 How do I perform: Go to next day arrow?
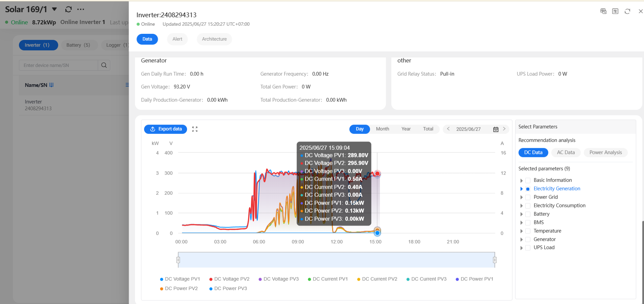point(504,129)
